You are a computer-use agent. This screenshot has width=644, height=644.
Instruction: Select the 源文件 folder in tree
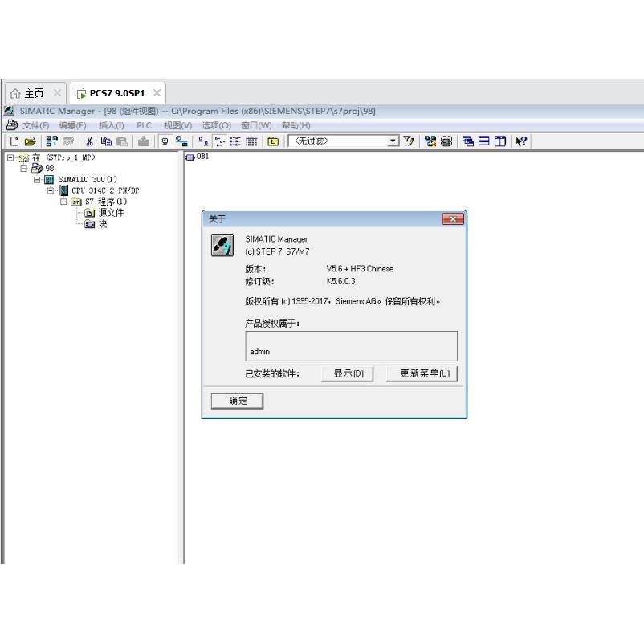[111, 213]
